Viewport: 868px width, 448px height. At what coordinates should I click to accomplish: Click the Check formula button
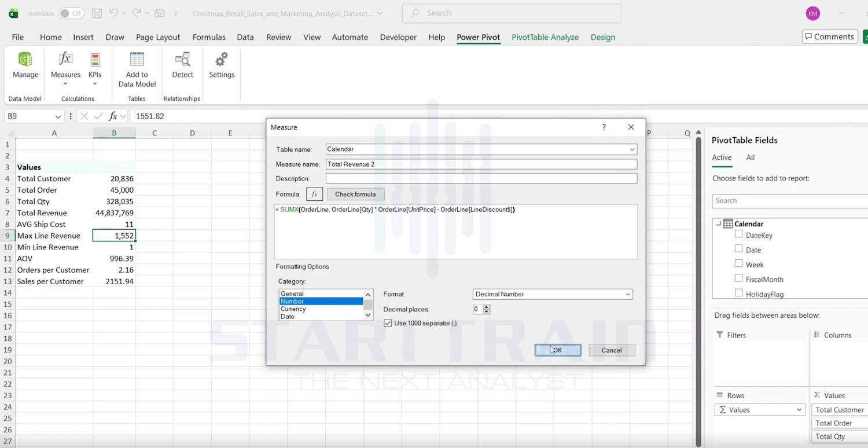point(355,194)
